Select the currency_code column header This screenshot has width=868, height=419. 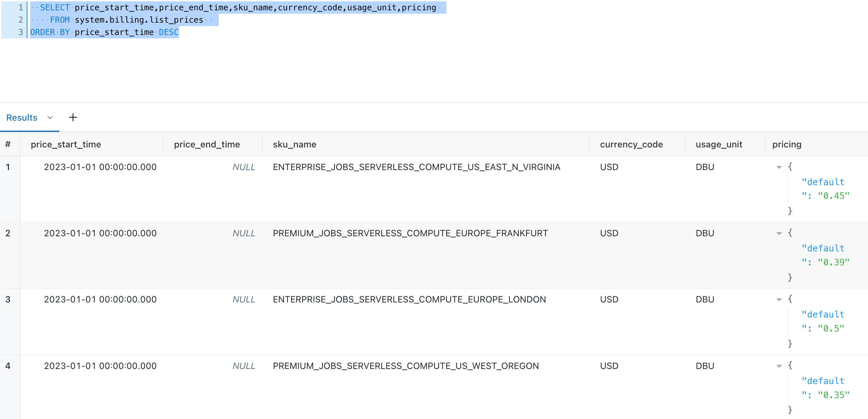tap(631, 144)
